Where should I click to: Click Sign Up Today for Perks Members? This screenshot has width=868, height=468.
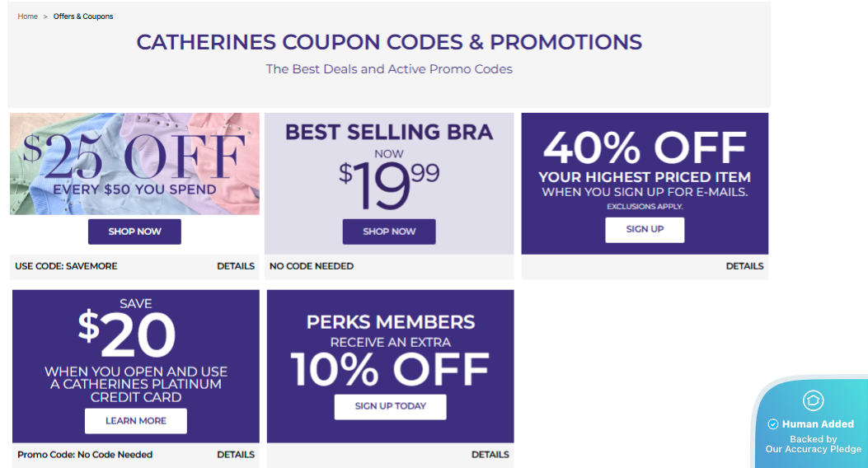(x=390, y=406)
